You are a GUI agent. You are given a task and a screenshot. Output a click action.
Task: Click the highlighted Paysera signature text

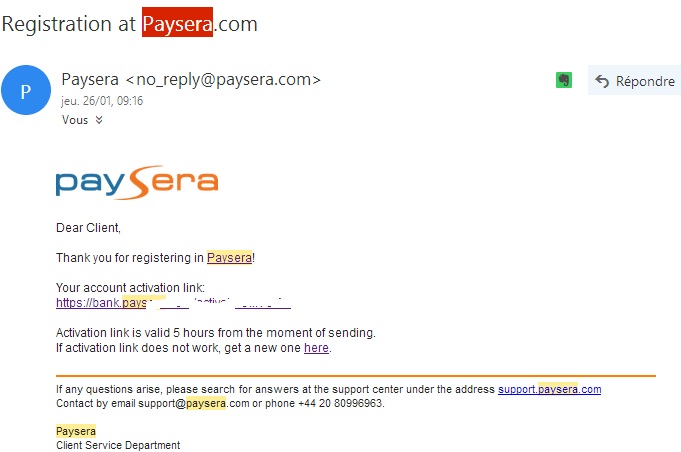pyautogui.click(x=76, y=431)
